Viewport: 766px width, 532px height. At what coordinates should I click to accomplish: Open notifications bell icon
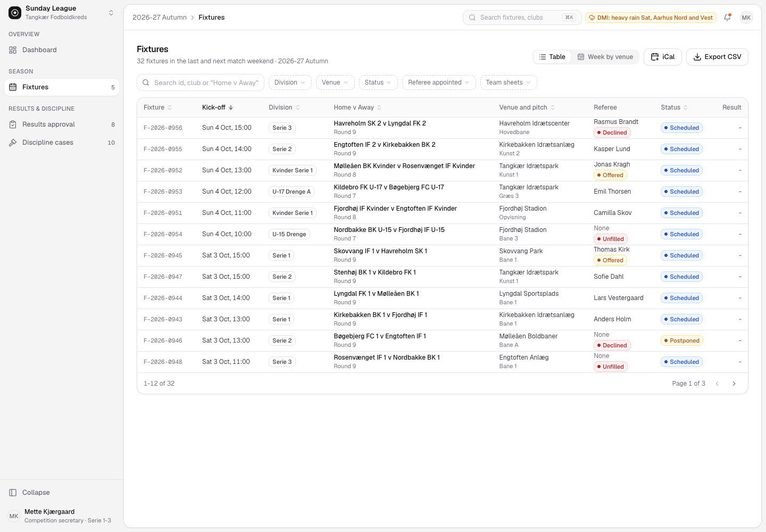pyautogui.click(x=727, y=18)
